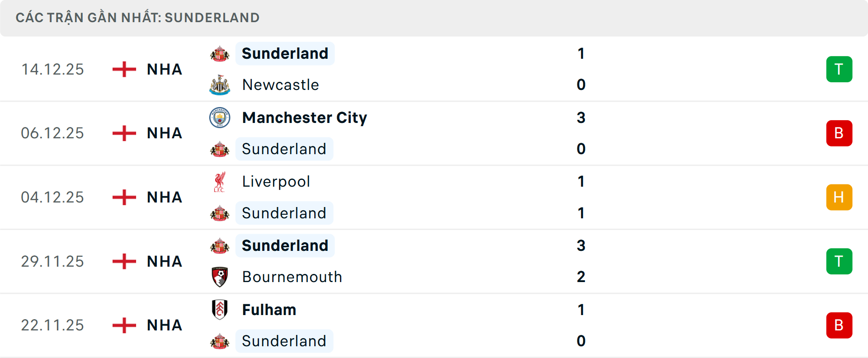Click the NHA league label on the Liverpool row

[164, 197]
